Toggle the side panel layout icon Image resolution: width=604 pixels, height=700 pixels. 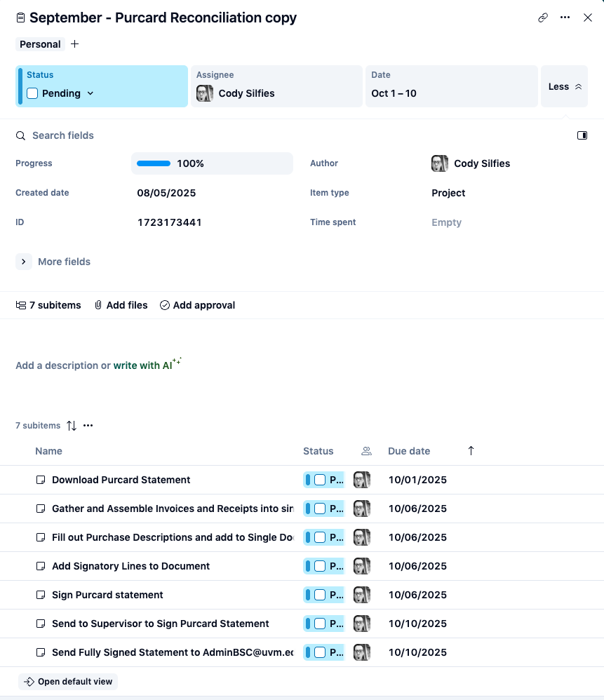tap(582, 135)
